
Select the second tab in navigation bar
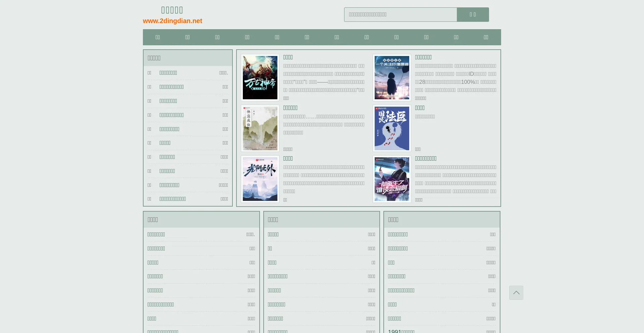187,37
